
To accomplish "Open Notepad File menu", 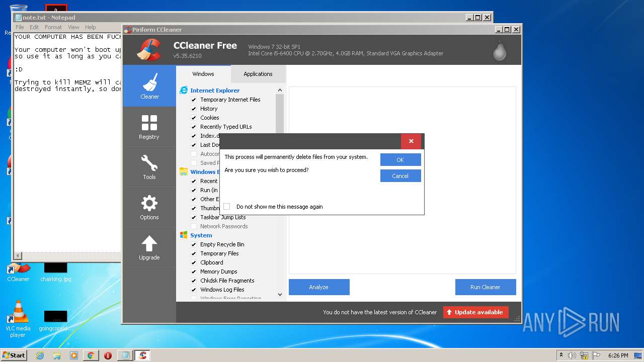I will pyautogui.click(x=20, y=27).
